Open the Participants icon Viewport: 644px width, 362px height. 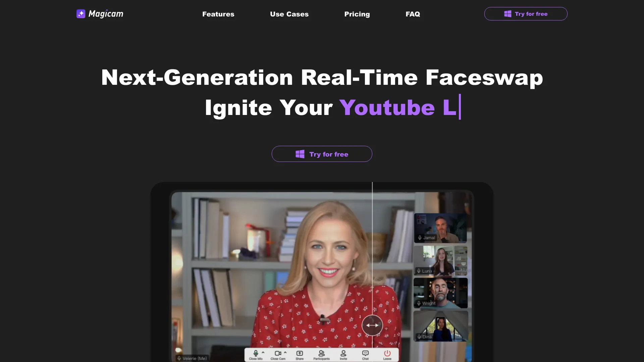pyautogui.click(x=321, y=353)
